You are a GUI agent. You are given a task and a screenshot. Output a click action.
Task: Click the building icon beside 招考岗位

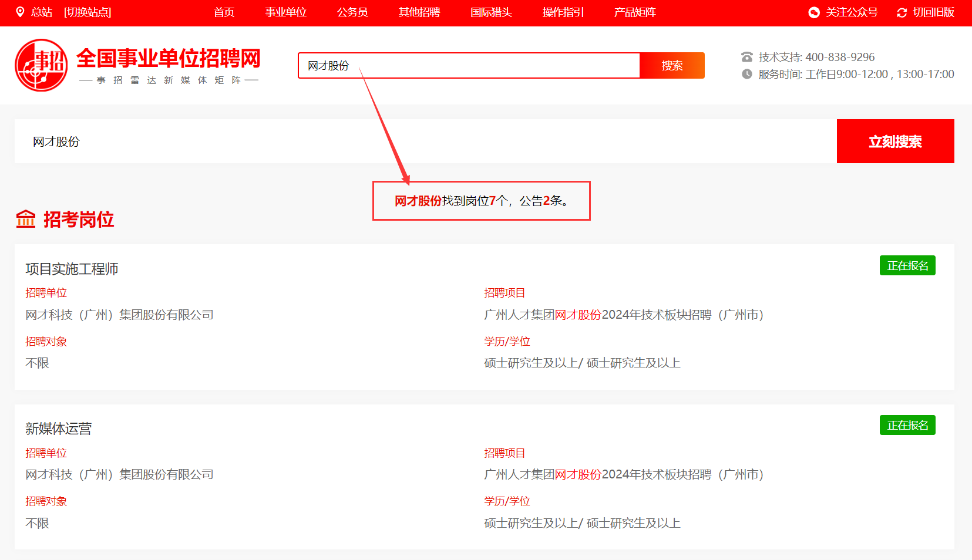coord(26,219)
